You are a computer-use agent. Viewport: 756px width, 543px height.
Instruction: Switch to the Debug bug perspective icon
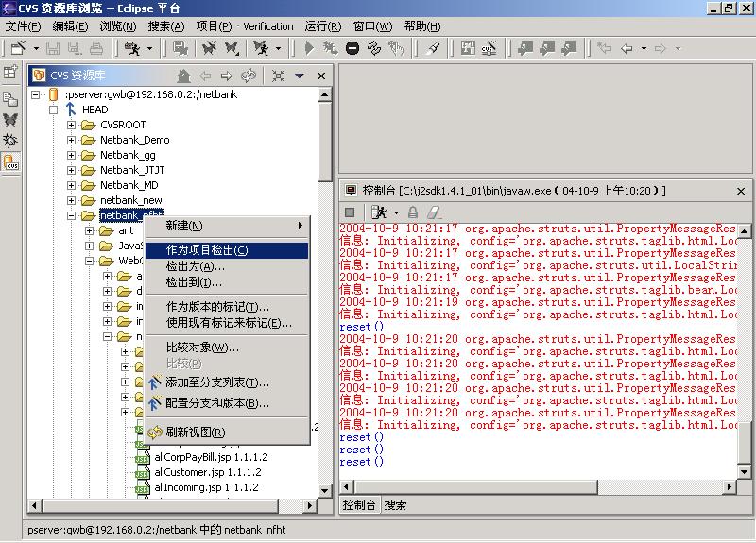point(10,140)
